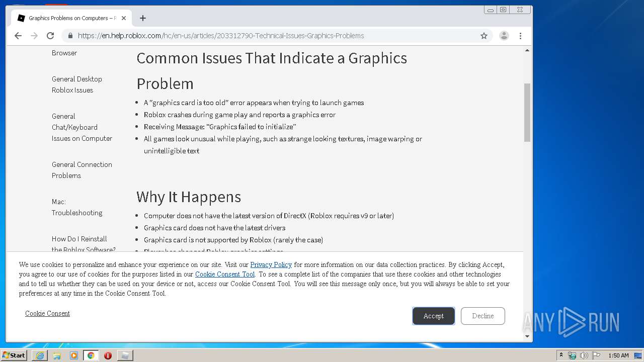
Task: Click the page scrollbar up arrow
Action: 527,50
